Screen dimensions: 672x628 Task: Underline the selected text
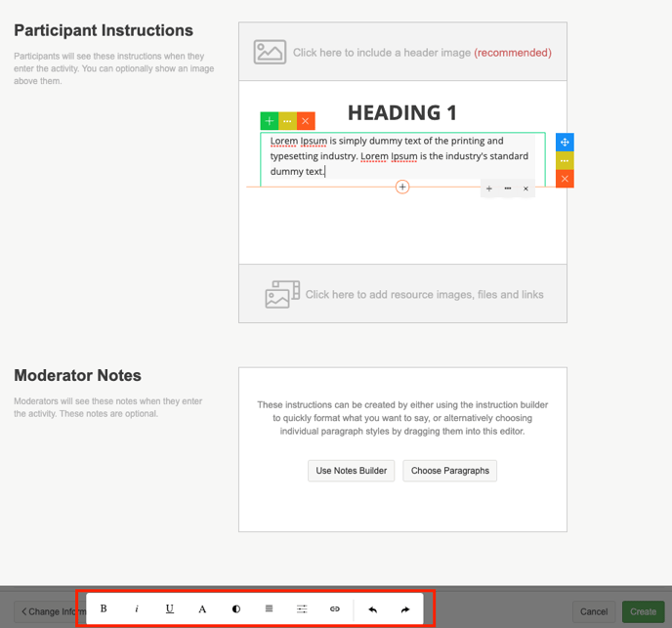click(x=170, y=608)
